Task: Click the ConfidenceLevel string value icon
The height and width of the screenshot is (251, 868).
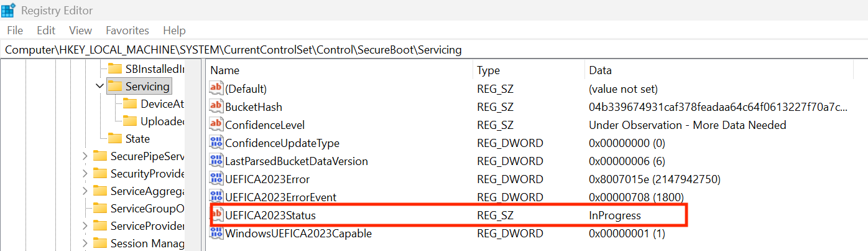Action: (x=216, y=125)
